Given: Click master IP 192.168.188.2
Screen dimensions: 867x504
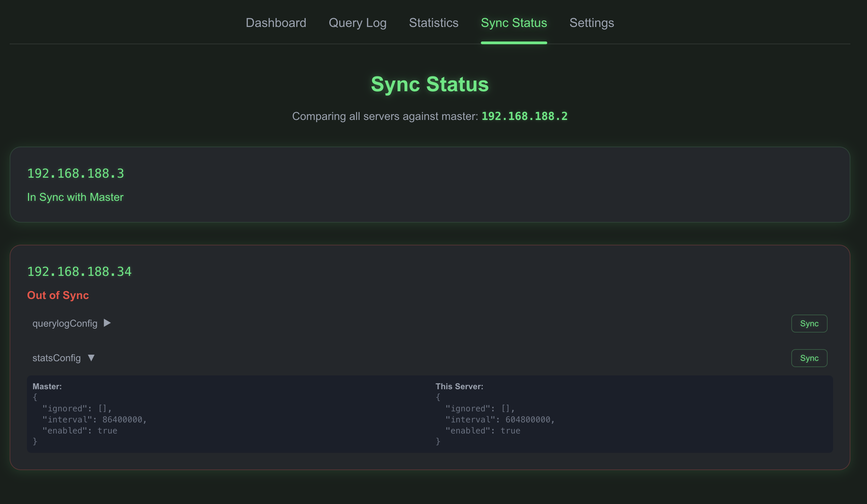Looking at the screenshot, I should pyautogui.click(x=524, y=116).
